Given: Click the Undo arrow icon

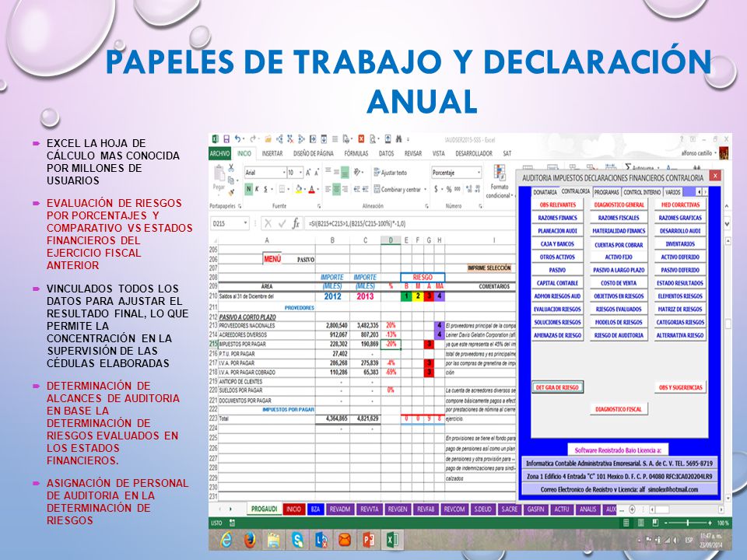Looking at the screenshot, I should click(237, 139).
